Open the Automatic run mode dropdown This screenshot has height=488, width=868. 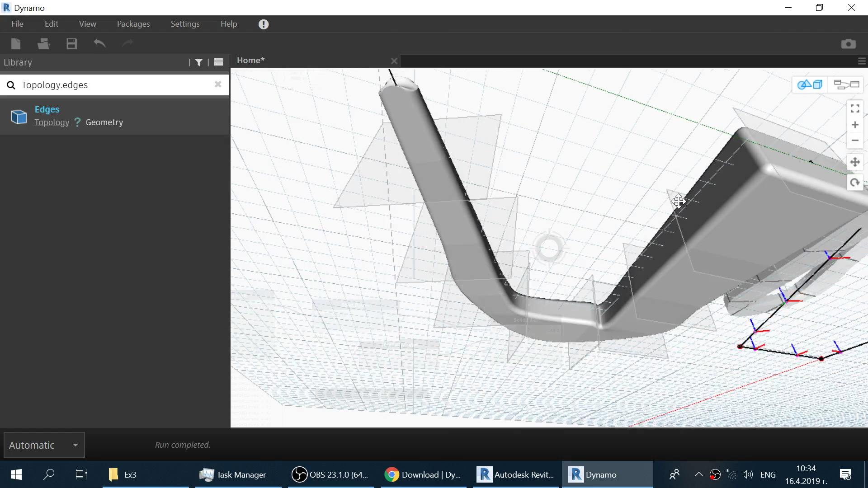pyautogui.click(x=44, y=445)
